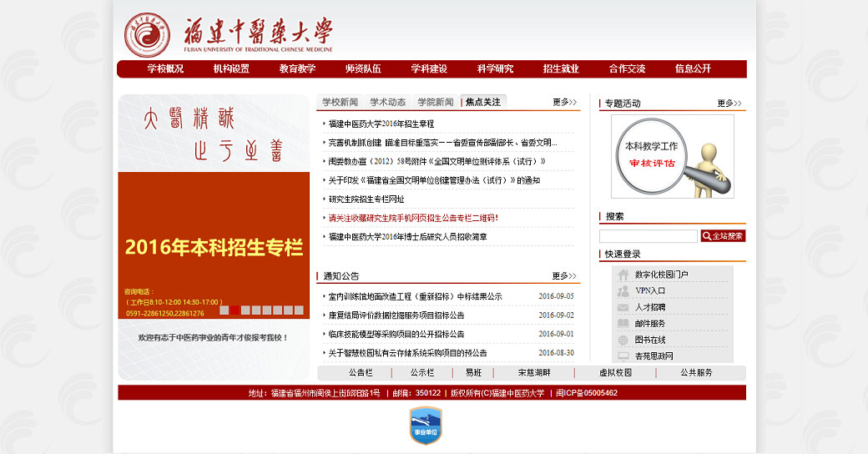This screenshot has width=868, height=454.
Task: Open the 人才招聘 text link
Action: pyautogui.click(x=650, y=307)
